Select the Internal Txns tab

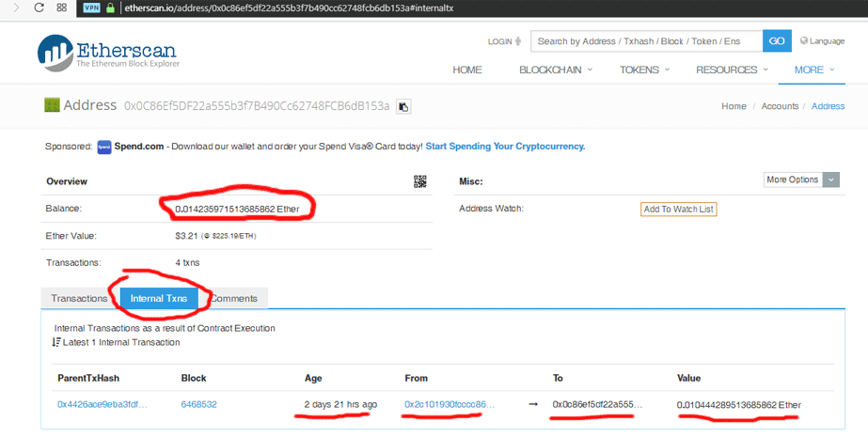[x=159, y=298]
